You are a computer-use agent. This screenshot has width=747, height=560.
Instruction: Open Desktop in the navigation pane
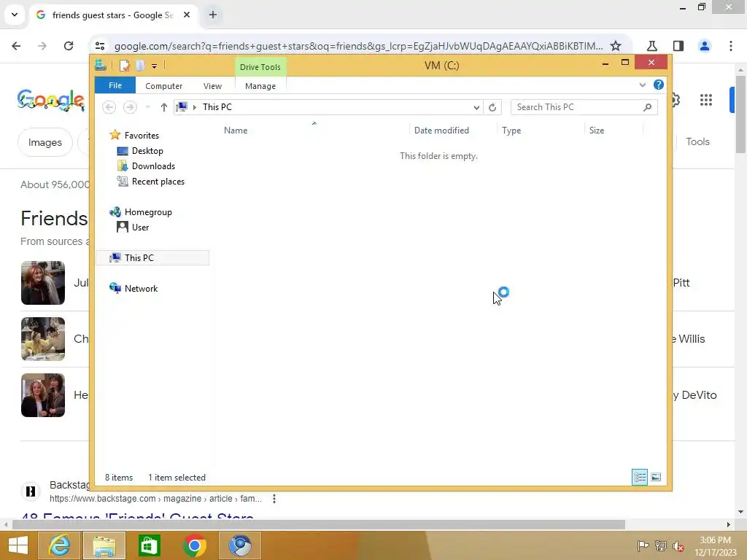[x=147, y=151]
